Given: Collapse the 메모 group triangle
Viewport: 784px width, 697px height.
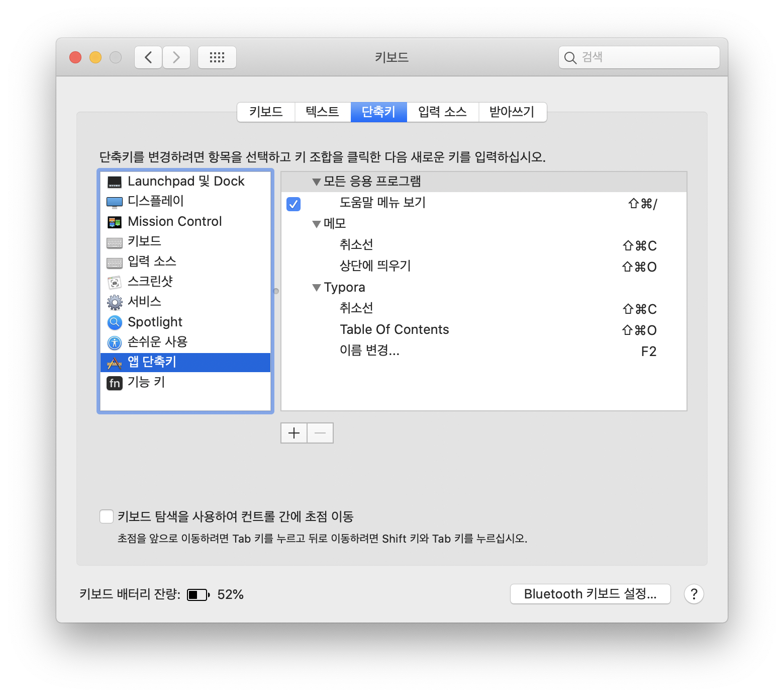Looking at the screenshot, I should click(x=316, y=224).
